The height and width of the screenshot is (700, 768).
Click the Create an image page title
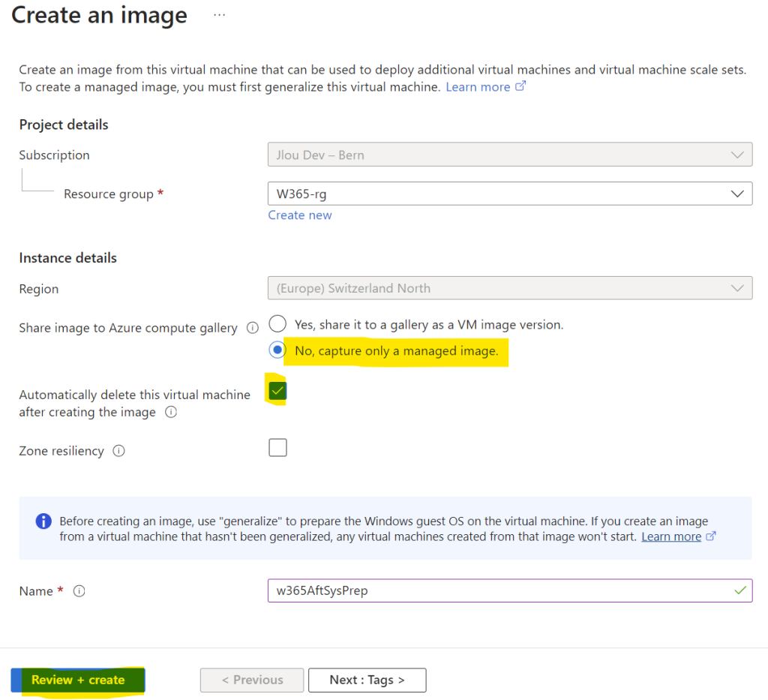(100, 15)
